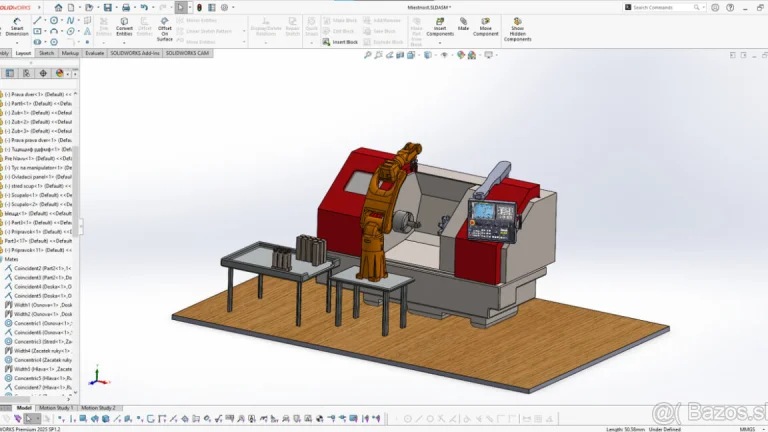Click the feature tree vertical scrollbar
This screenshot has height=432, width=768.
tap(75, 191)
